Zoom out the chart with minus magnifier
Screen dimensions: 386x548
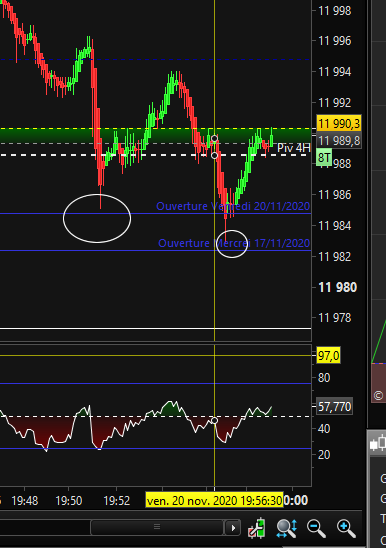(x=316, y=528)
